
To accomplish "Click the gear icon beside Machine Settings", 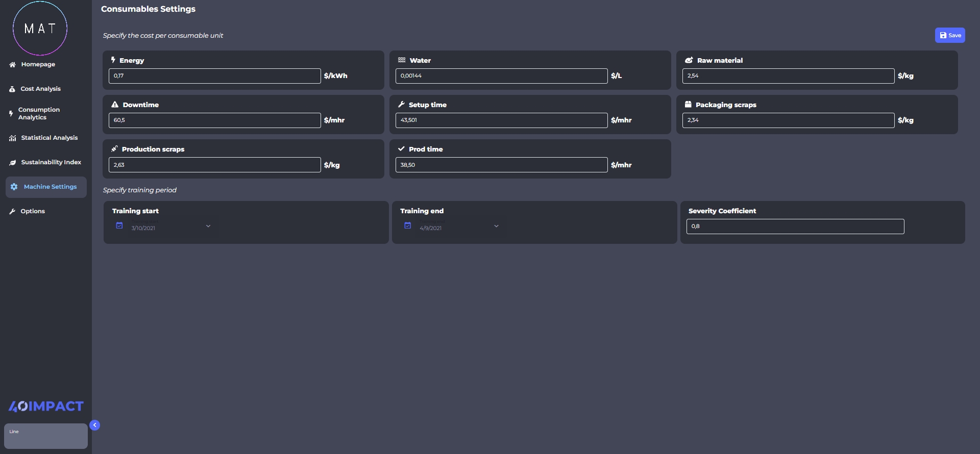I will pos(14,187).
